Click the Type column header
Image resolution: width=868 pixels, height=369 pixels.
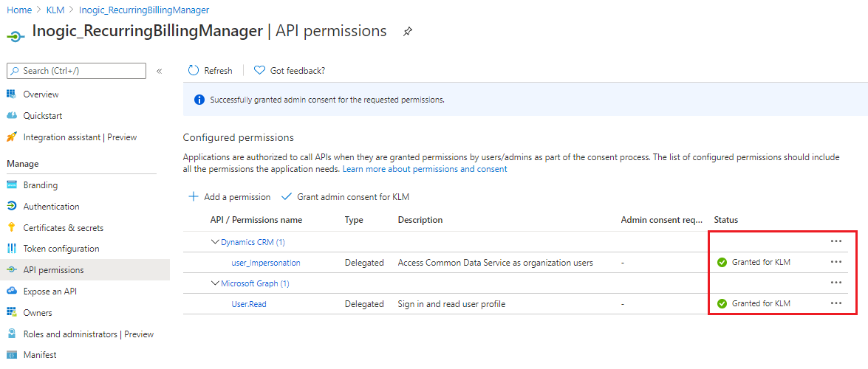354,220
